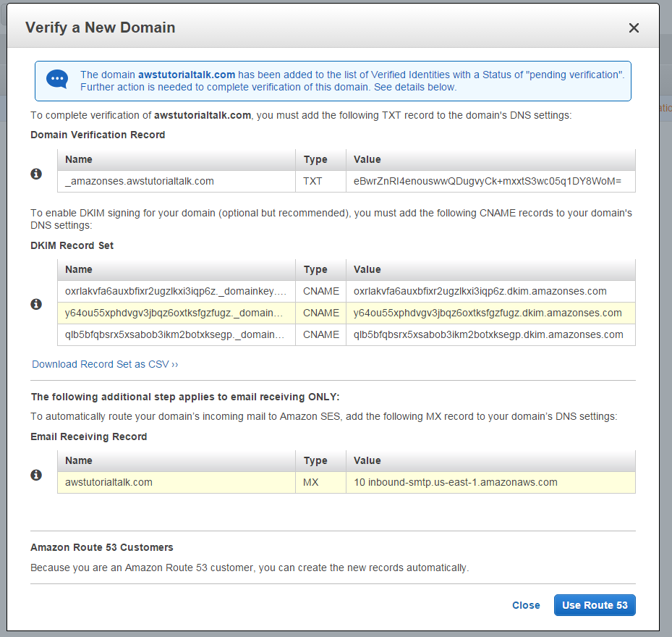Click Name header in Domain Verification Record table
The height and width of the screenshot is (637, 672).
point(176,159)
